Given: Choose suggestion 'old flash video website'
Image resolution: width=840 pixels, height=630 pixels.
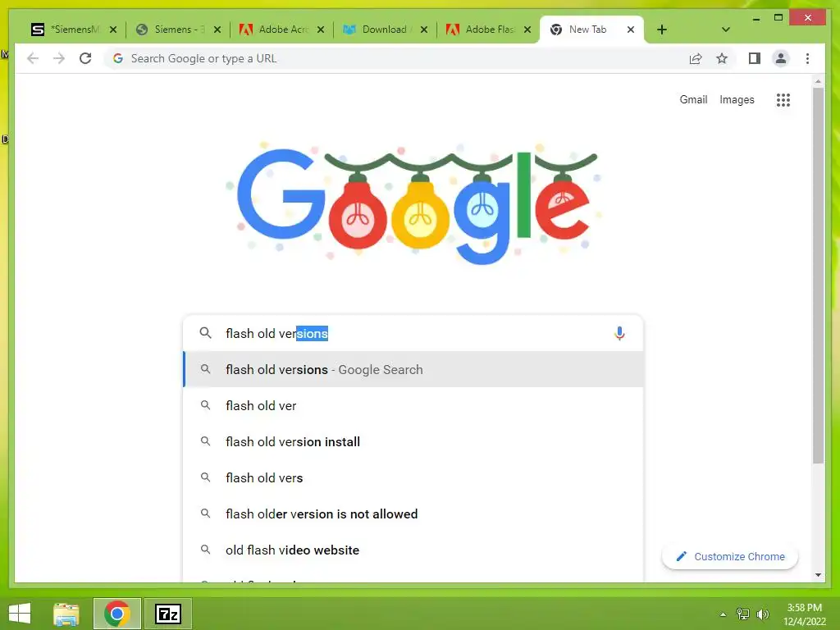Looking at the screenshot, I should [x=413, y=550].
